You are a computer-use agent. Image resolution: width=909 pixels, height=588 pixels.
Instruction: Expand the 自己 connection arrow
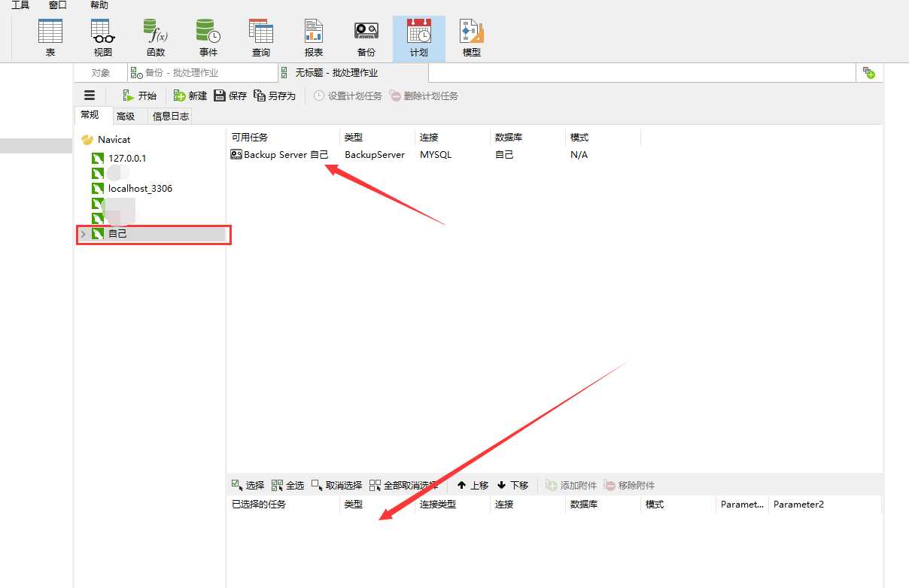(83, 234)
